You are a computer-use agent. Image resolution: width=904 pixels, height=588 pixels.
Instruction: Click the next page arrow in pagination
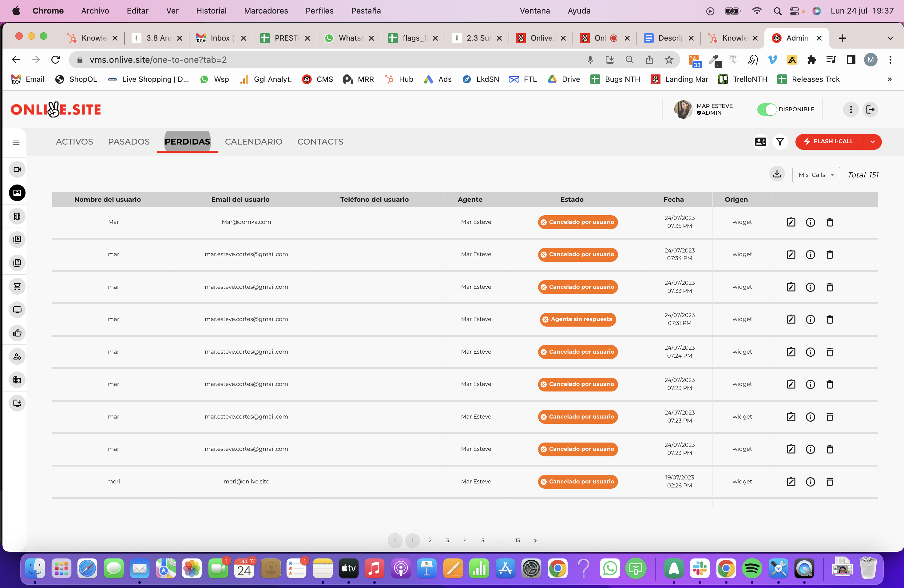pyautogui.click(x=535, y=540)
